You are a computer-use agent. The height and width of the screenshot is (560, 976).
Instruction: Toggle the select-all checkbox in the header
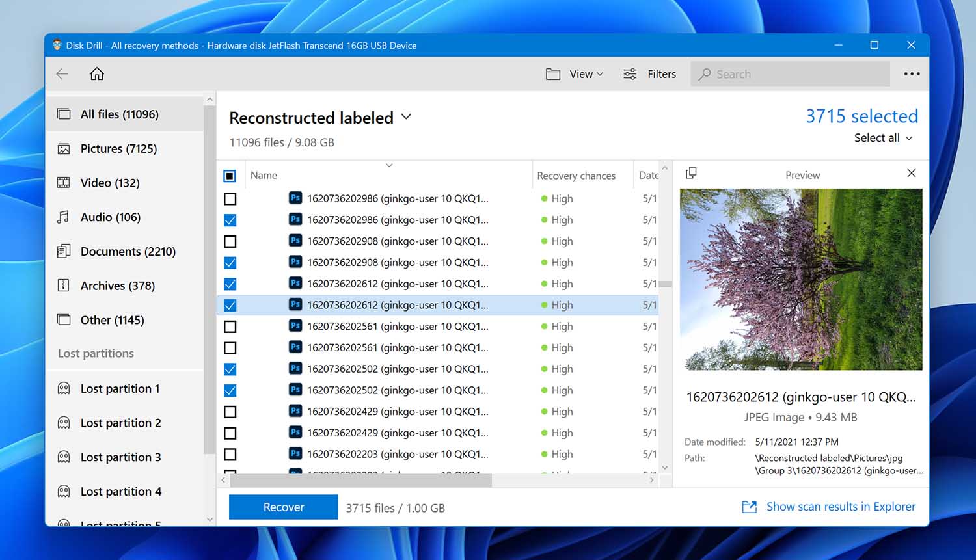click(x=230, y=176)
